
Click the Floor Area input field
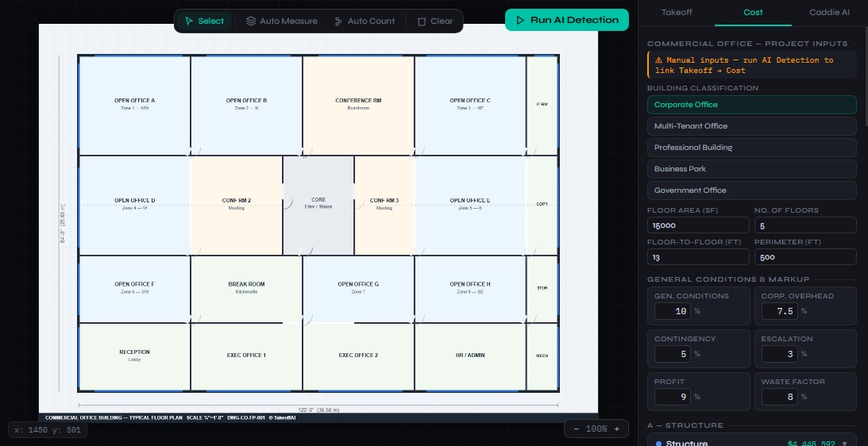(x=698, y=225)
